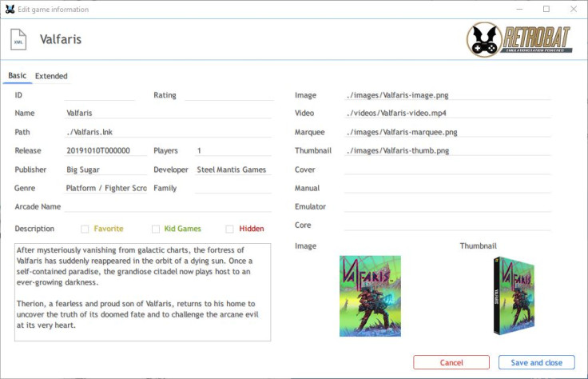Click the Thumbnail path field
Viewport: 588px width, 379px height.
pyautogui.click(x=447, y=150)
